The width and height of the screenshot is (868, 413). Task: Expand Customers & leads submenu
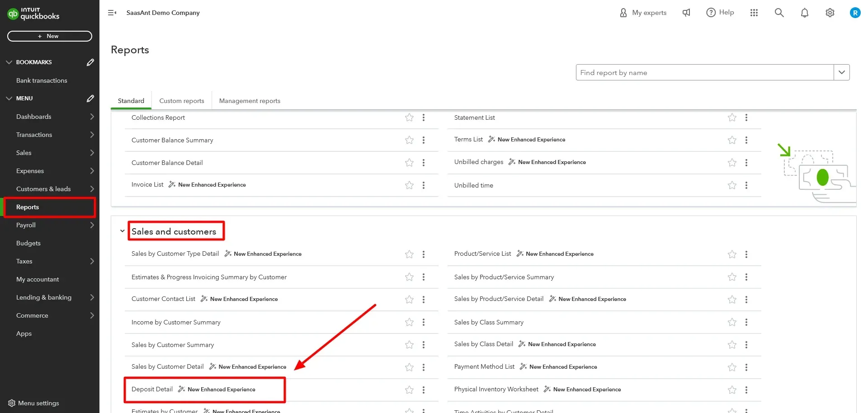pyautogui.click(x=92, y=189)
